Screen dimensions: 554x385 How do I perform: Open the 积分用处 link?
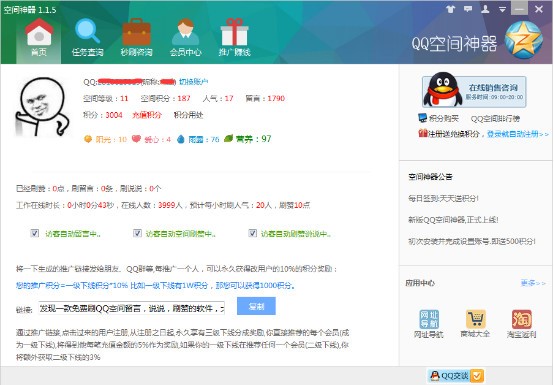[x=188, y=115]
